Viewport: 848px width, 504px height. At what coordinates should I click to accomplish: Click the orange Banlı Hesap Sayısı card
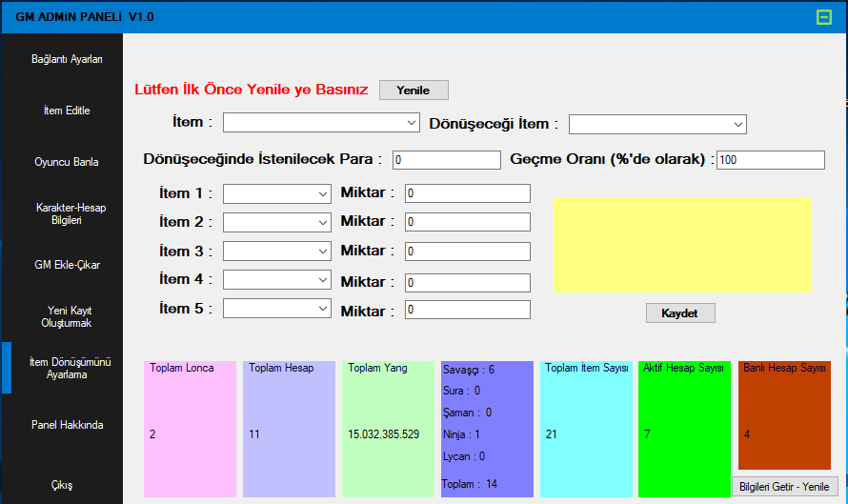click(x=785, y=415)
